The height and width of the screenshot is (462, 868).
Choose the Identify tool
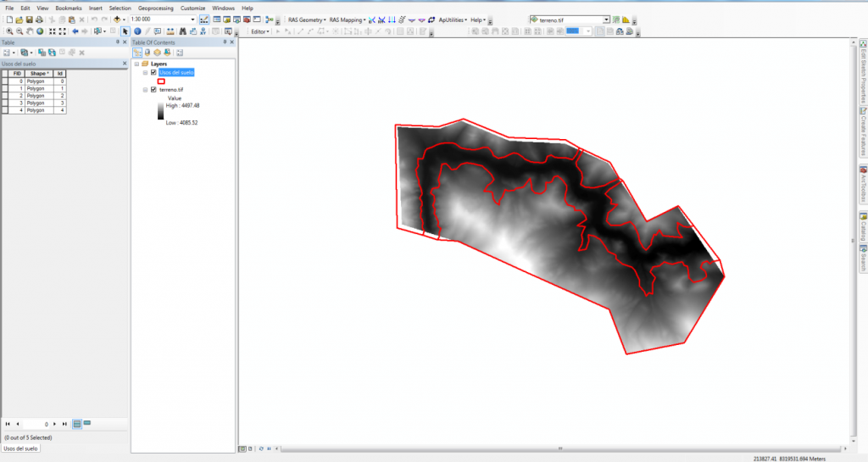(136, 31)
